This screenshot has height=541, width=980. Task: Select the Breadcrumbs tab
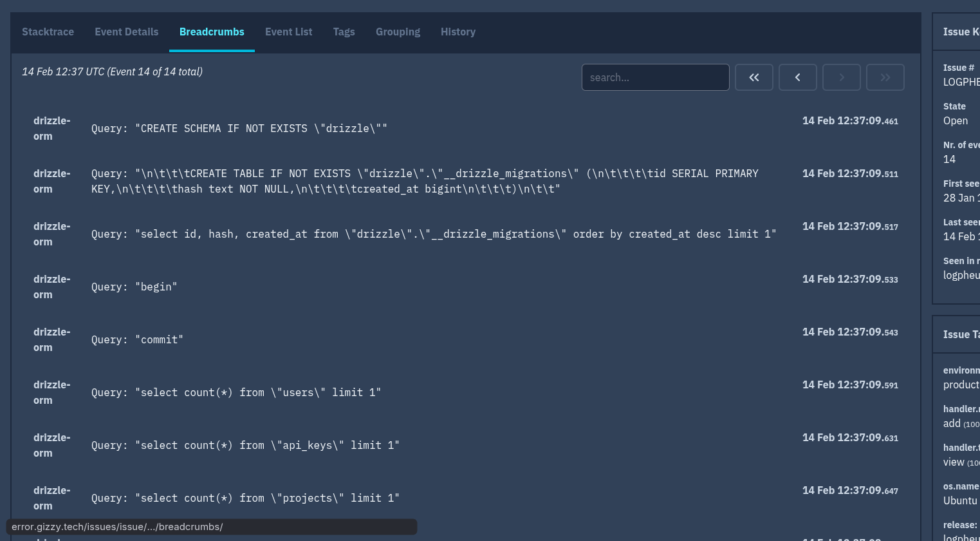click(x=212, y=32)
